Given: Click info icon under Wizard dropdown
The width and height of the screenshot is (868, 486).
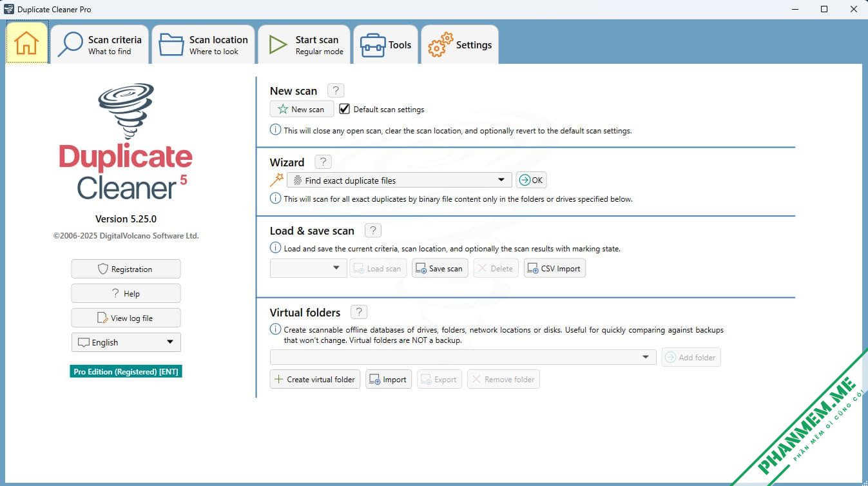Looking at the screenshot, I should [x=275, y=199].
